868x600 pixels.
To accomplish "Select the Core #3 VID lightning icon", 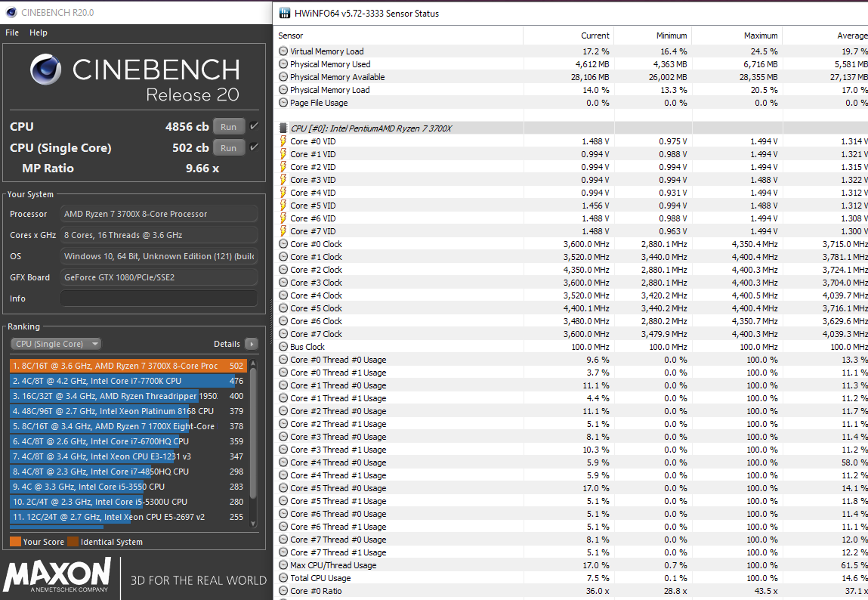I will click(x=283, y=180).
